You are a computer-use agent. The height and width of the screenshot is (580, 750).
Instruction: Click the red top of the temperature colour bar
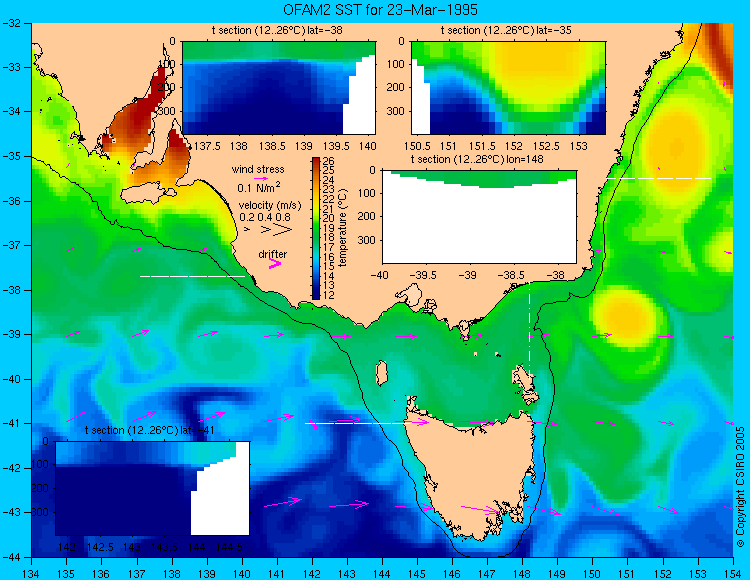(316, 163)
